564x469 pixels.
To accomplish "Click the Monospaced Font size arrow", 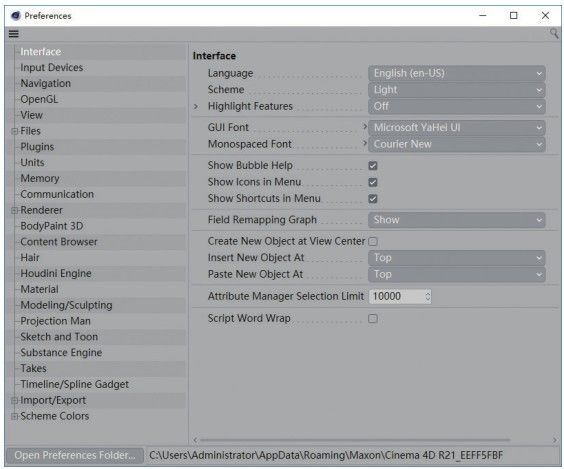I will (x=365, y=143).
